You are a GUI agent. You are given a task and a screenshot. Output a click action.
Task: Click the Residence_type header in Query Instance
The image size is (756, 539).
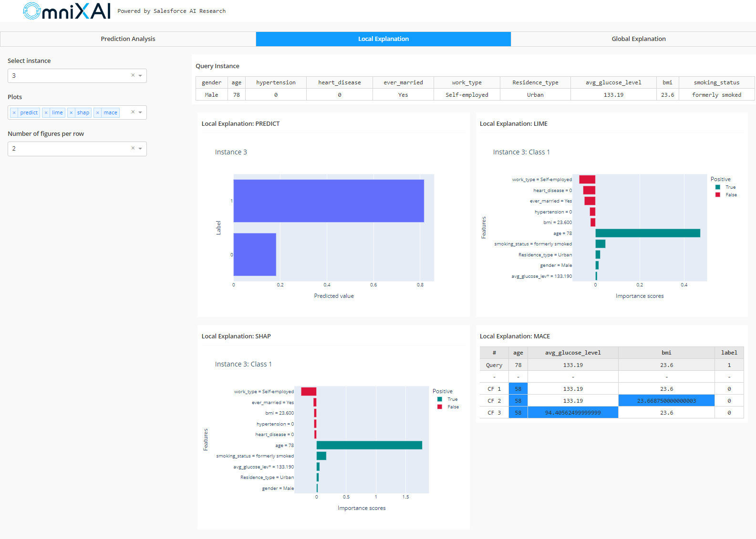click(x=535, y=82)
